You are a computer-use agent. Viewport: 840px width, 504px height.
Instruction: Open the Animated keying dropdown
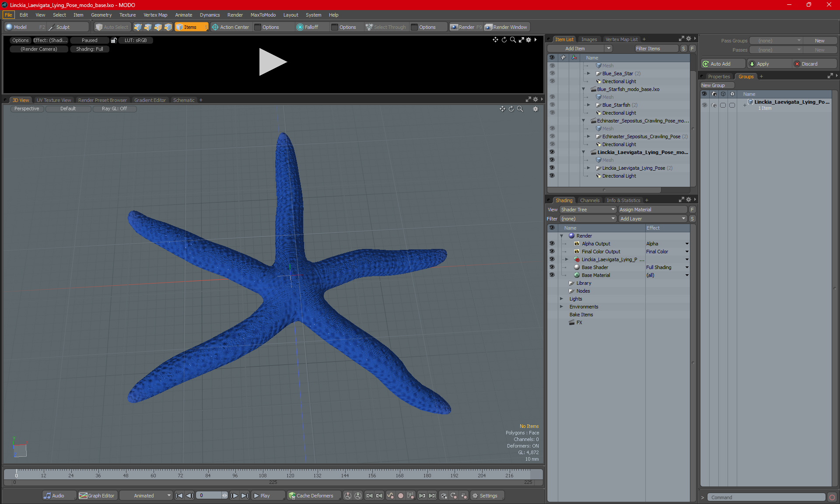click(x=146, y=496)
